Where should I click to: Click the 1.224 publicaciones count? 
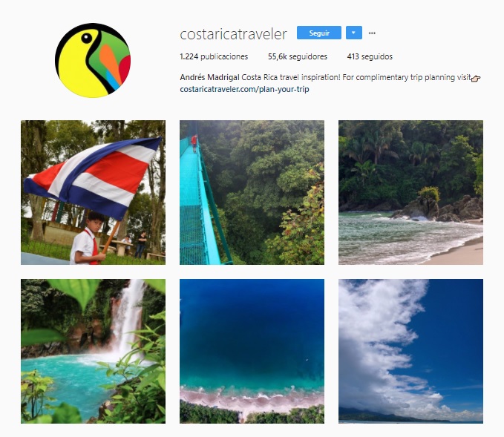(214, 56)
